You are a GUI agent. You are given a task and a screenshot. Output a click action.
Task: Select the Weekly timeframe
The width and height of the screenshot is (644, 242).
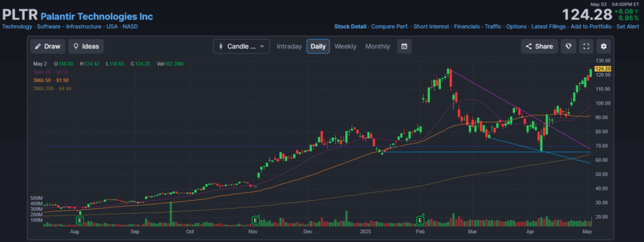[x=345, y=47]
